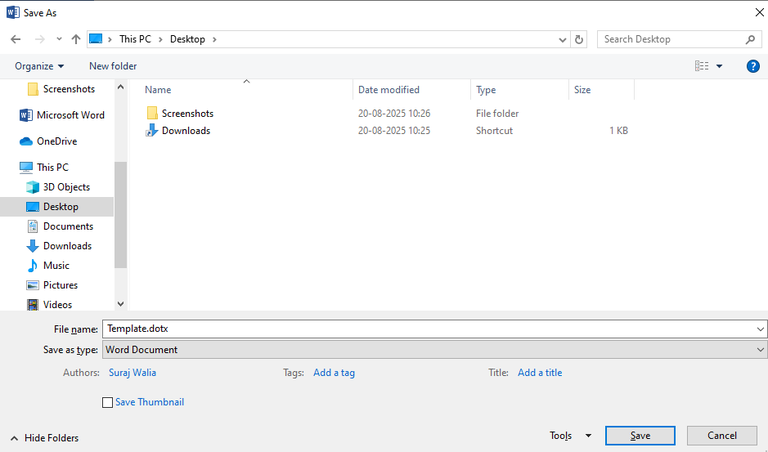Screen dimensions: 768x452
Task: Click the navigation pane scrollbar thumb
Action: (120, 215)
